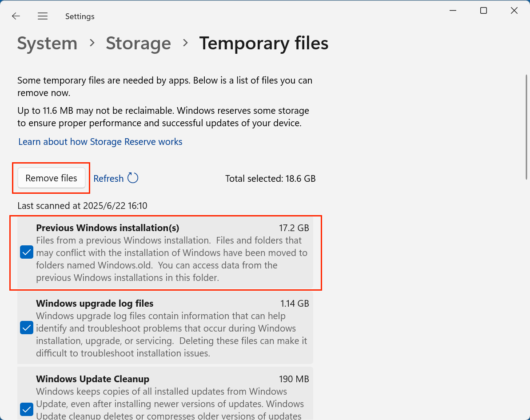This screenshot has height=420, width=530.
Task: Maximize the Settings window
Action: click(x=483, y=11)
